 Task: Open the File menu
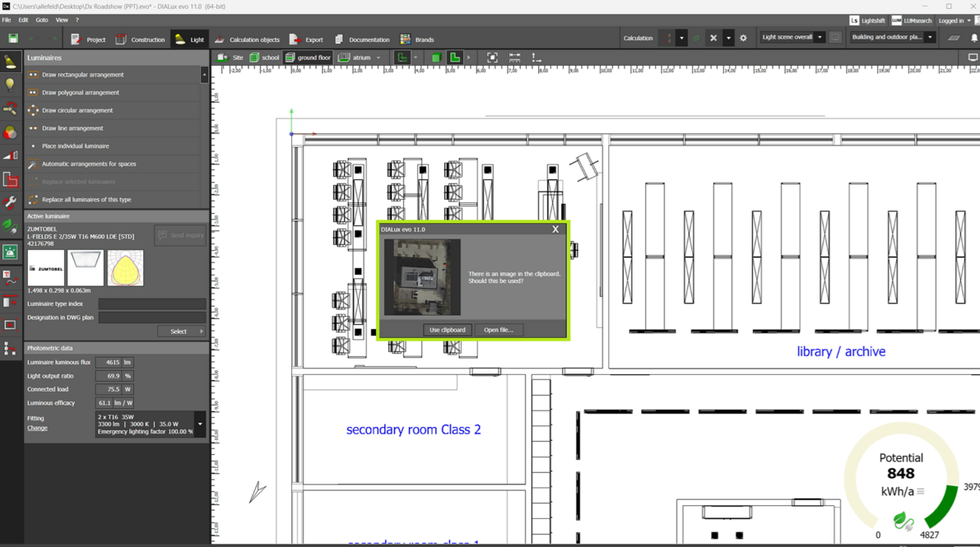click(7, 20)
